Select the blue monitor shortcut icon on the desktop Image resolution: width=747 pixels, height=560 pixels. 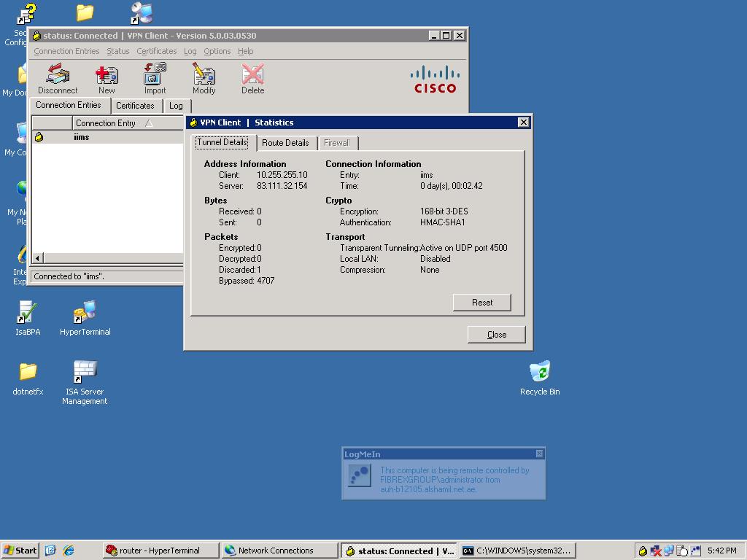tap(142, 13)
